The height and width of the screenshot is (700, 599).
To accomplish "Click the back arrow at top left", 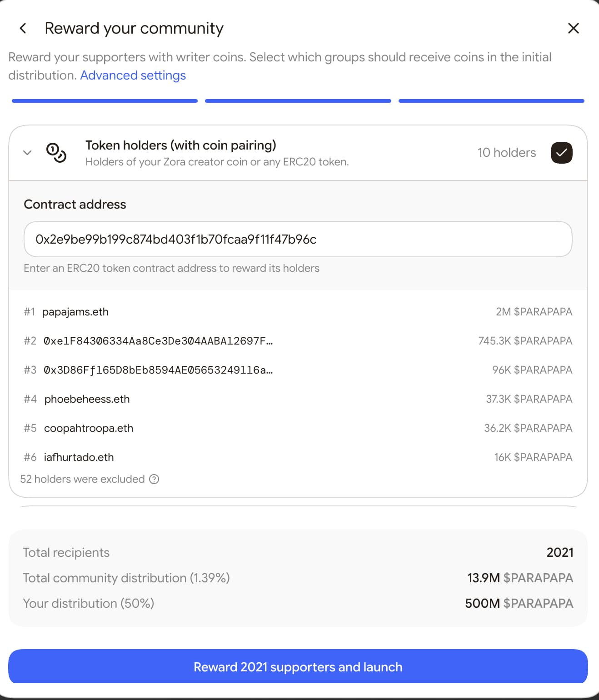I will tap(22, 28).
